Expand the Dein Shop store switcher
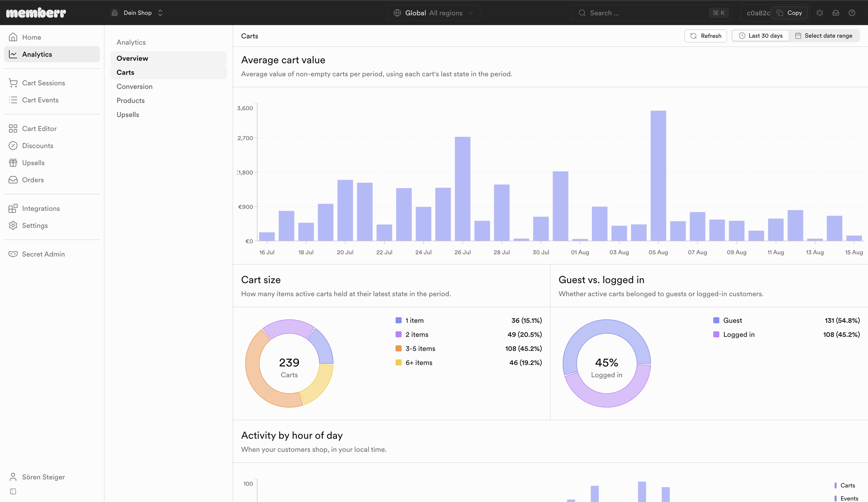Viewport: 868px width, 502px height. point(137,13)
